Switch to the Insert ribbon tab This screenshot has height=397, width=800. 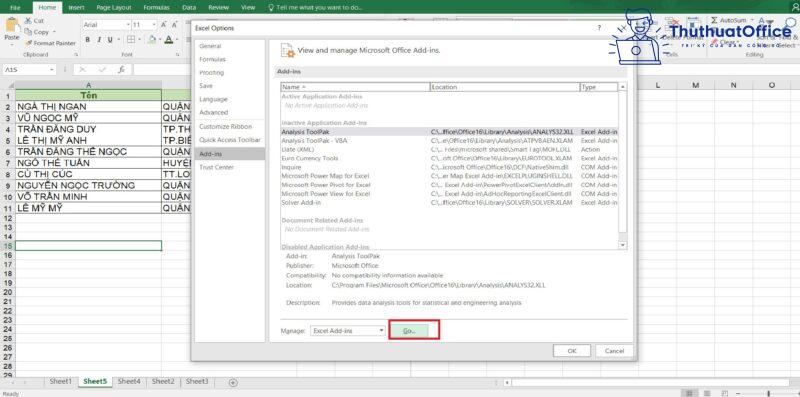[x=77, y=8]
